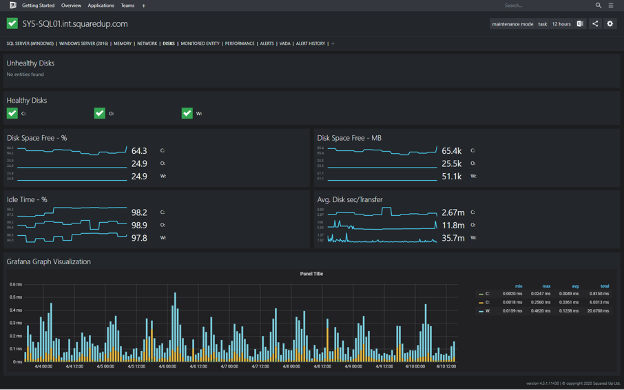Screen dimensions: 624x390
Task: Open the task dropdown
Action: click(543, 24)
